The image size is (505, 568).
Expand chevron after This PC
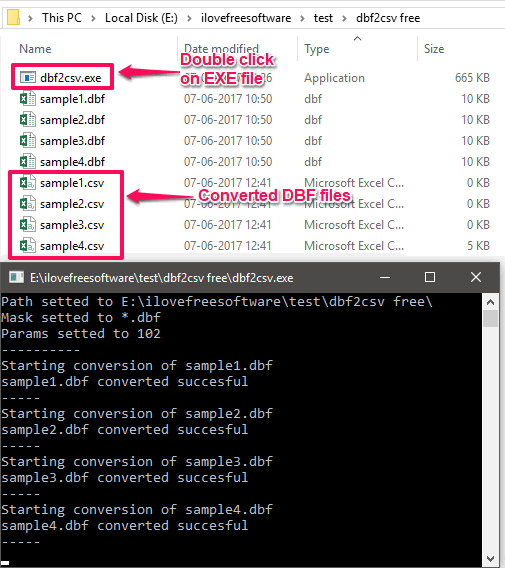coord(93,18)
